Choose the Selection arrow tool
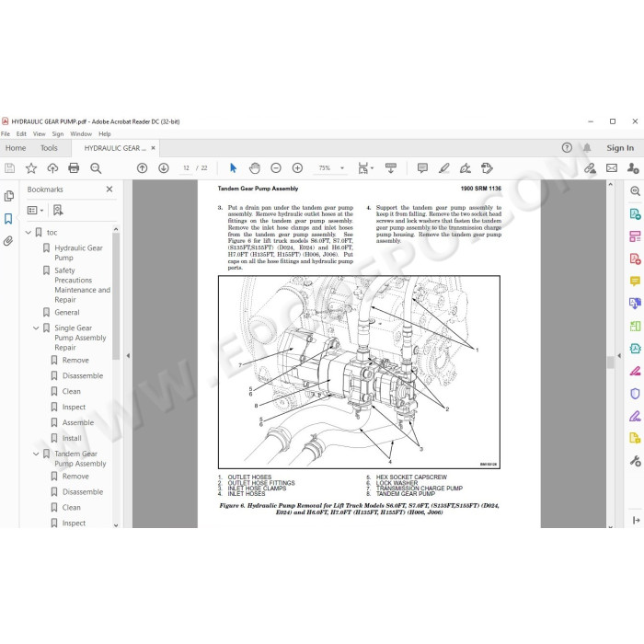The image size is (644, 644). click(234, 168)
